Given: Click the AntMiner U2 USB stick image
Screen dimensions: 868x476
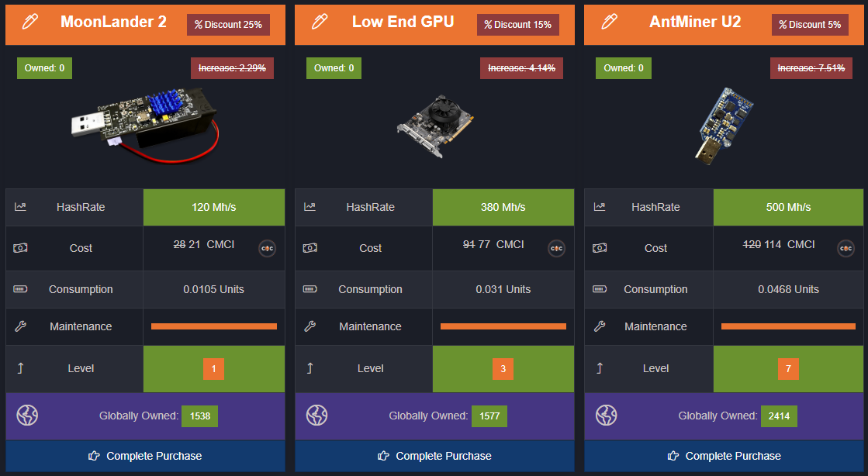Looking at the screenshot, I should (724, 126).
